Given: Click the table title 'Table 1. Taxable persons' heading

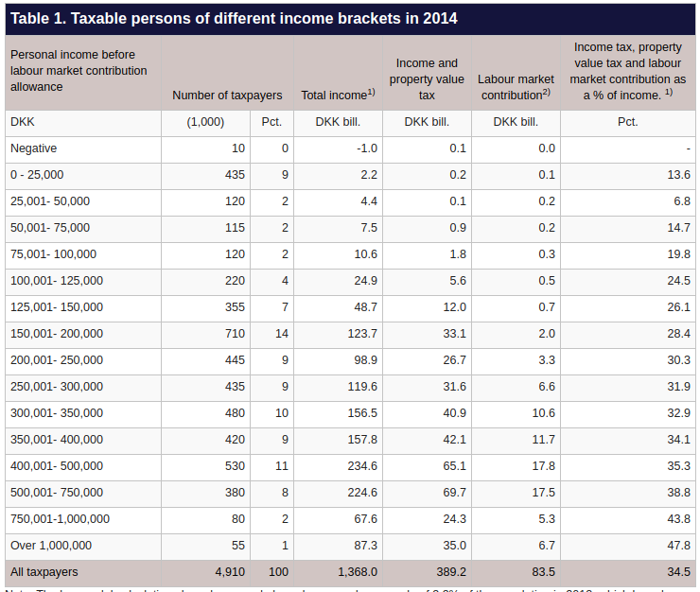Looking at the screenshot, I should point(234,19).
